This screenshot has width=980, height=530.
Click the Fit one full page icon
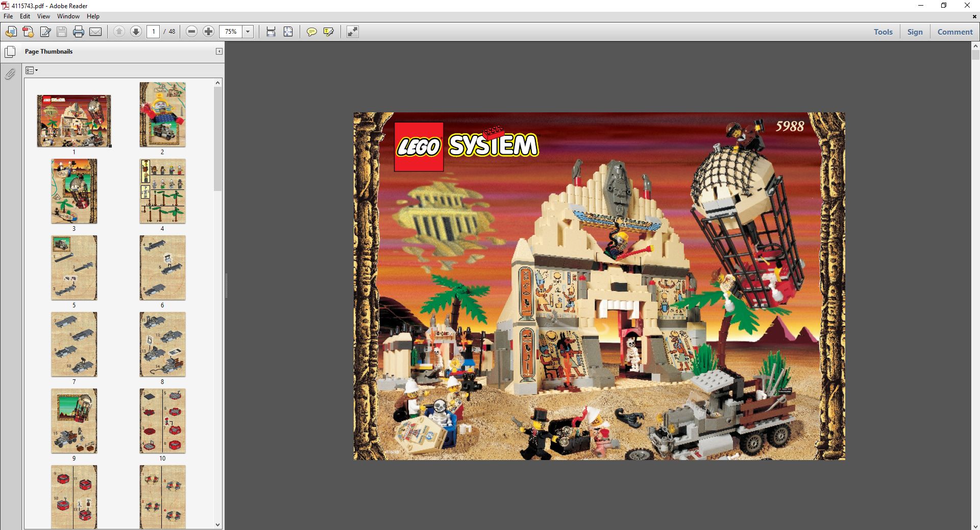pos(288,32)
